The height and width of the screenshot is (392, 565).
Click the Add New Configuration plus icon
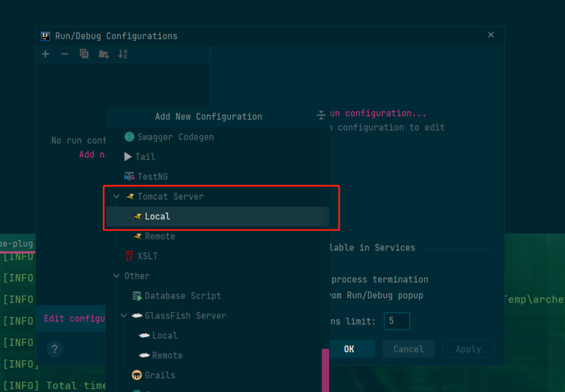pos(45,54)
